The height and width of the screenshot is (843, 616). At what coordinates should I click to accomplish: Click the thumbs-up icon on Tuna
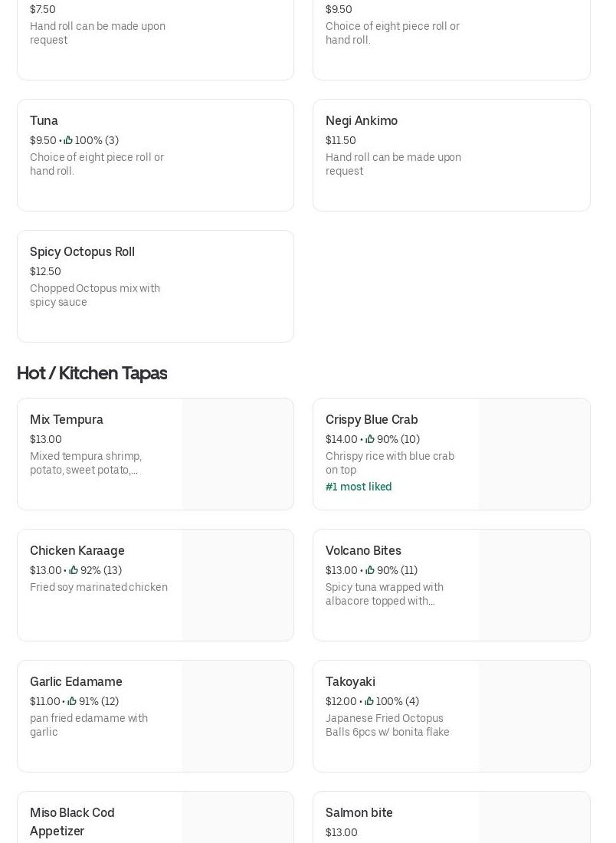[68, 140]
